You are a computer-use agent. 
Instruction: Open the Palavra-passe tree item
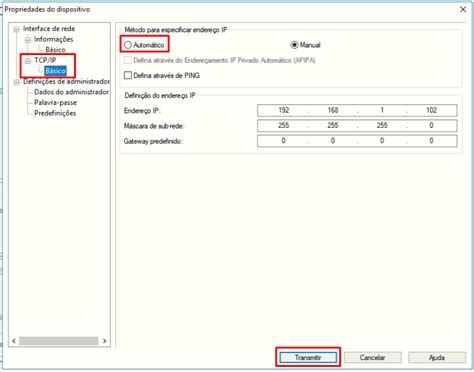point(55,102)
